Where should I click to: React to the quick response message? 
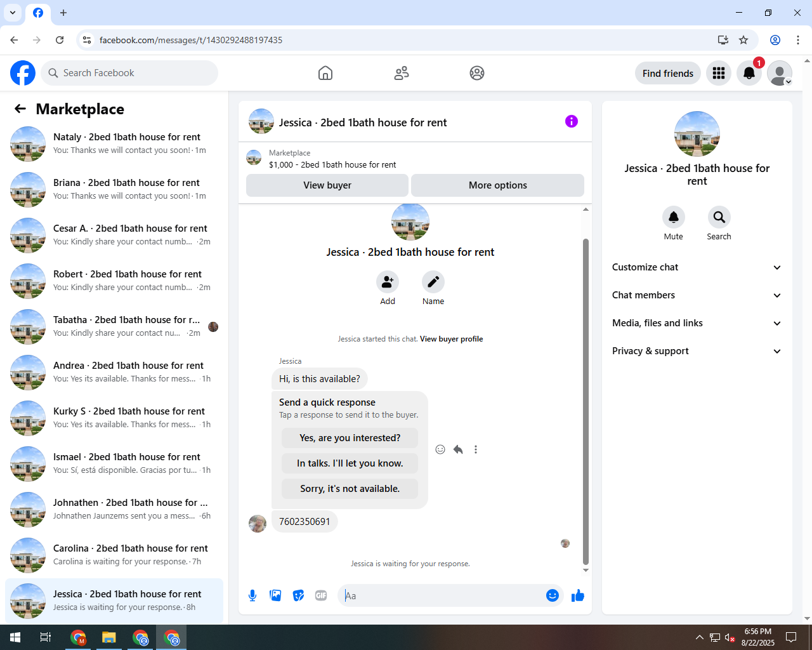click(x=440, y=449)
